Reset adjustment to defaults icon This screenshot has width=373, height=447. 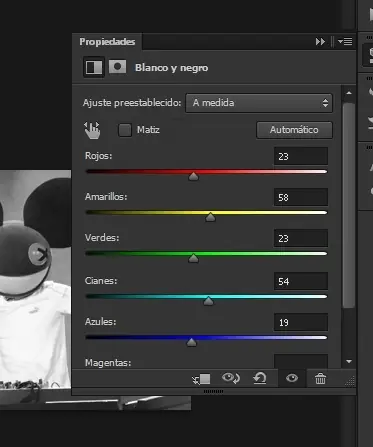(x=260, y=378)
